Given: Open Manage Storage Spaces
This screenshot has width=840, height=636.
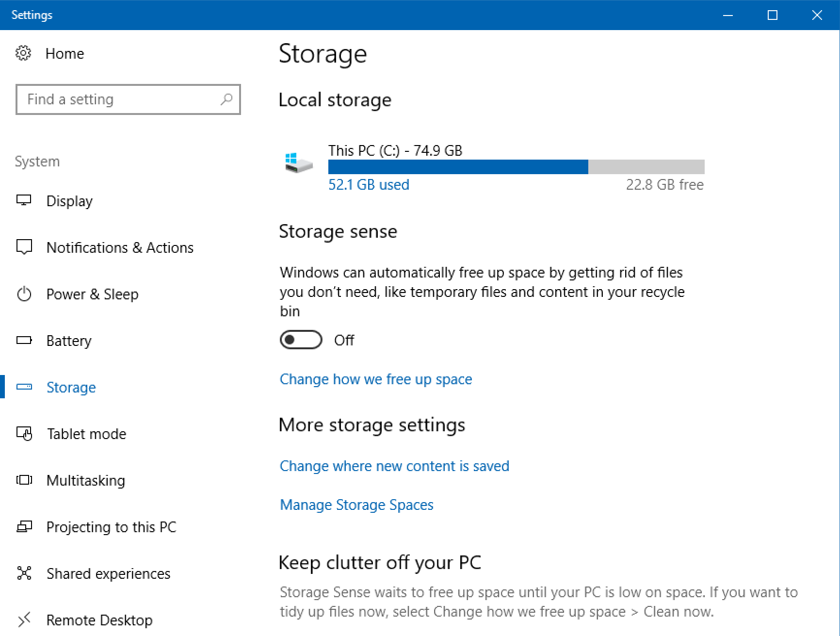Looking at the screenshot, I should tap(356, 505).
